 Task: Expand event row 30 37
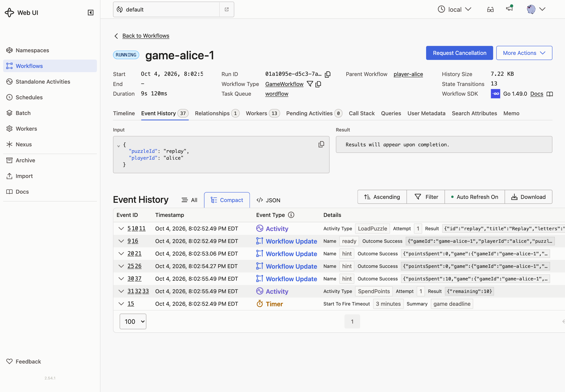(121, 279)
